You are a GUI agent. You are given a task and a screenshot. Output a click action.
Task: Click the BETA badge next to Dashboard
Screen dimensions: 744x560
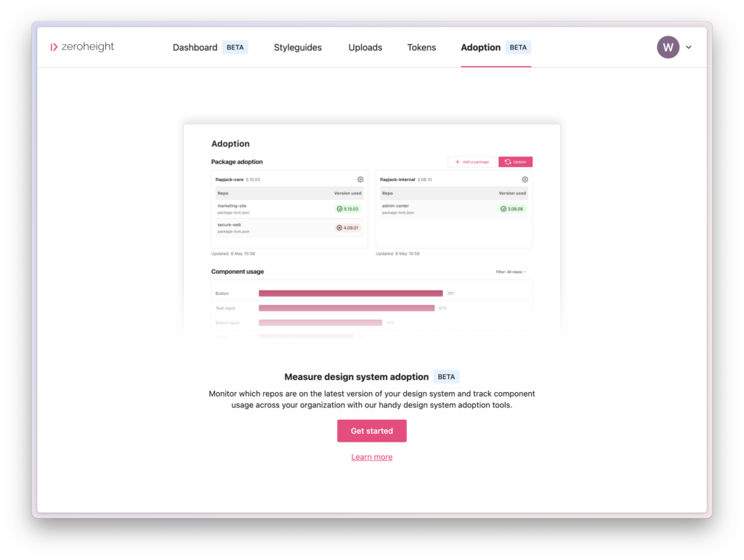(x=235, y=47)
